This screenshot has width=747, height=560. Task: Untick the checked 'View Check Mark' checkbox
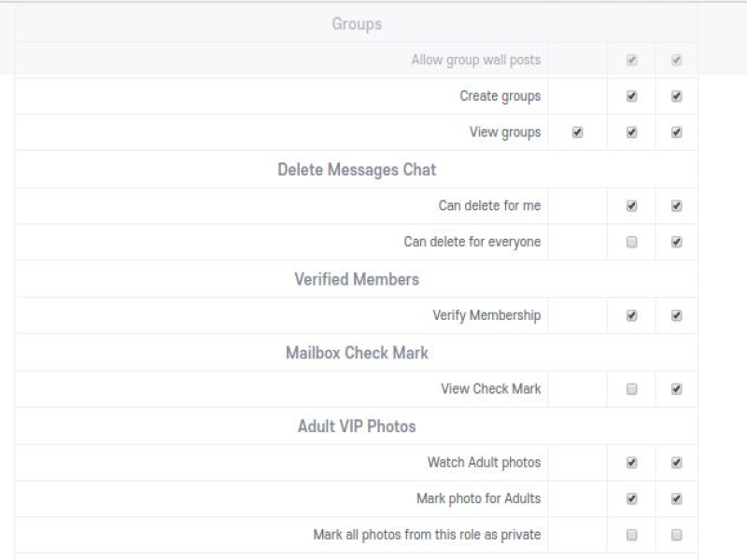tap(677, 389)
